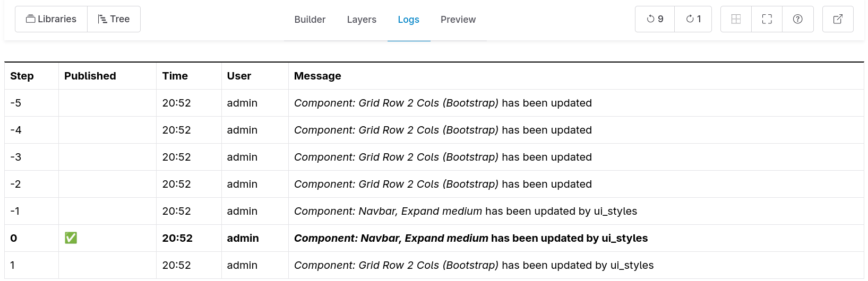Viewport: 868px width, 281px height.
Task: Switch to the Layers tab
Action: click(362, 20)
